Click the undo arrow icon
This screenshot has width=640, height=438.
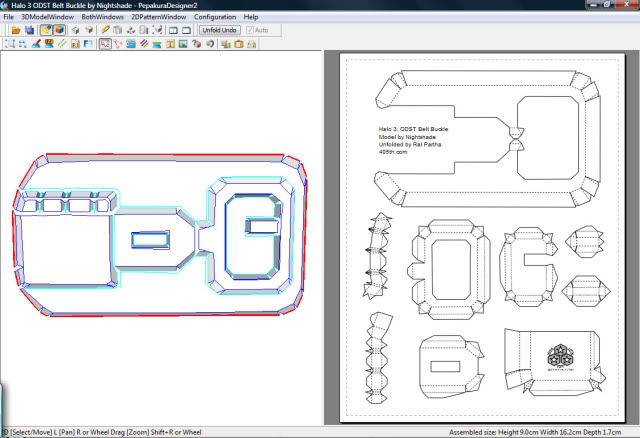[x=210, y=43]
